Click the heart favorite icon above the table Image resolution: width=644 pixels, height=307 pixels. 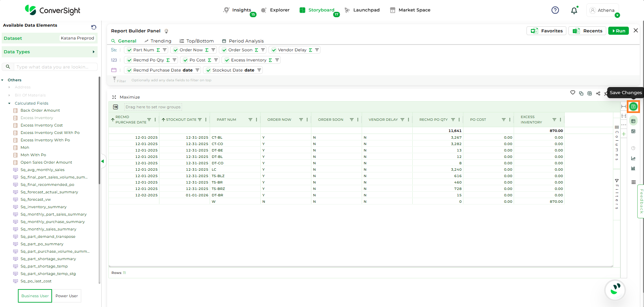coord(572,92)
